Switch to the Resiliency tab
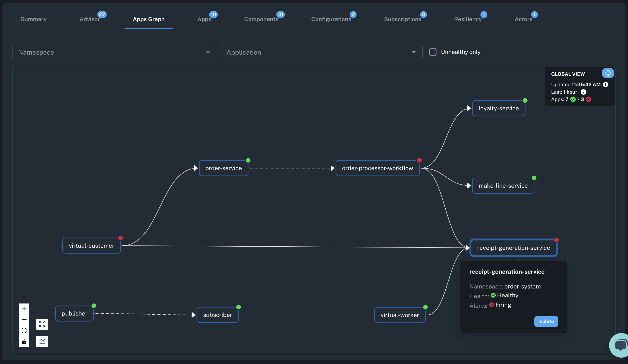The height and width of the screenshot is (364, 628). click(467, 19)
